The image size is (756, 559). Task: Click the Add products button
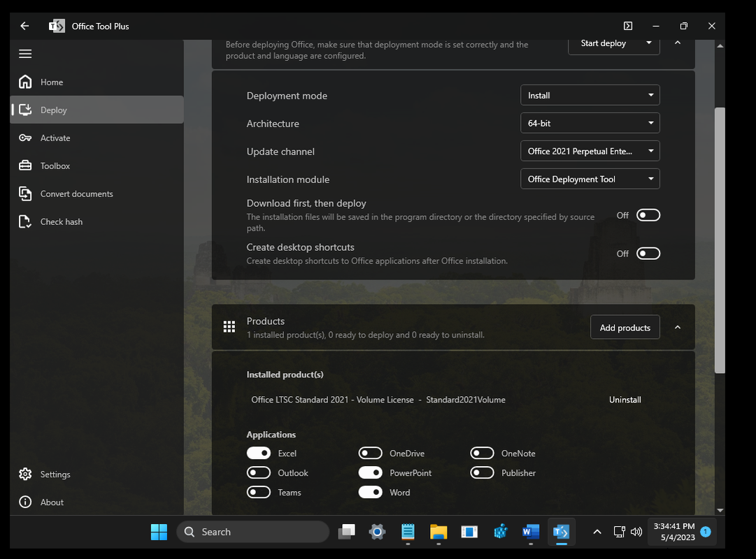point(625,327)
